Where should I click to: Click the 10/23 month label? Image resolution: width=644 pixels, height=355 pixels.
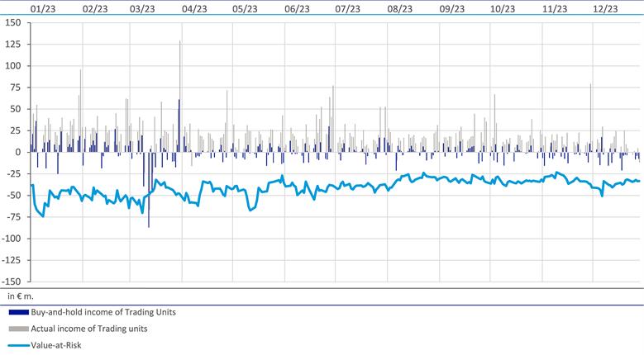point(503,8)
